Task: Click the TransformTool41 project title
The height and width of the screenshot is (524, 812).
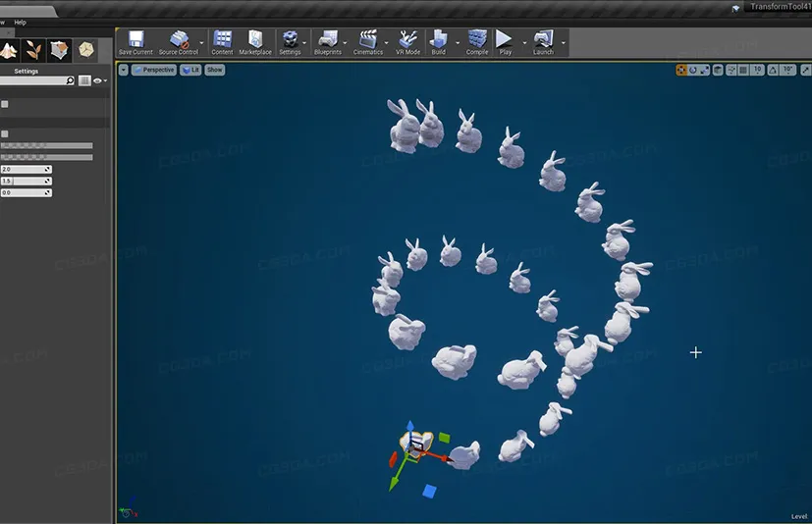Action: point(781,7)
